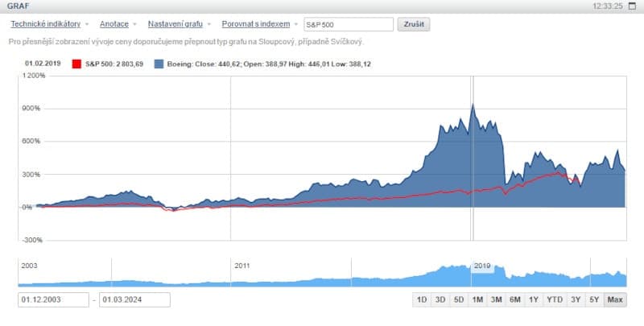Select the 5Y time range
Image resolution: width=644 pixels, height=326 pixels.
coord(594,299)
